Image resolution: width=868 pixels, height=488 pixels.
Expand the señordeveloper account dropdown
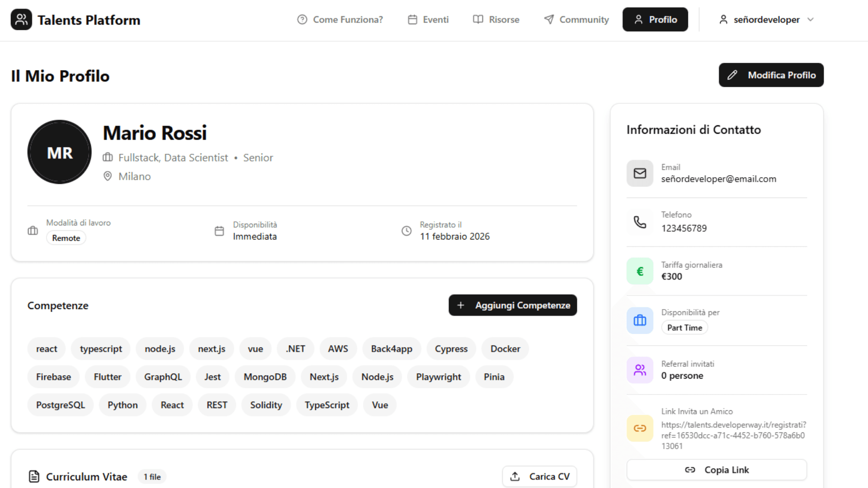(x=766, y=19)
